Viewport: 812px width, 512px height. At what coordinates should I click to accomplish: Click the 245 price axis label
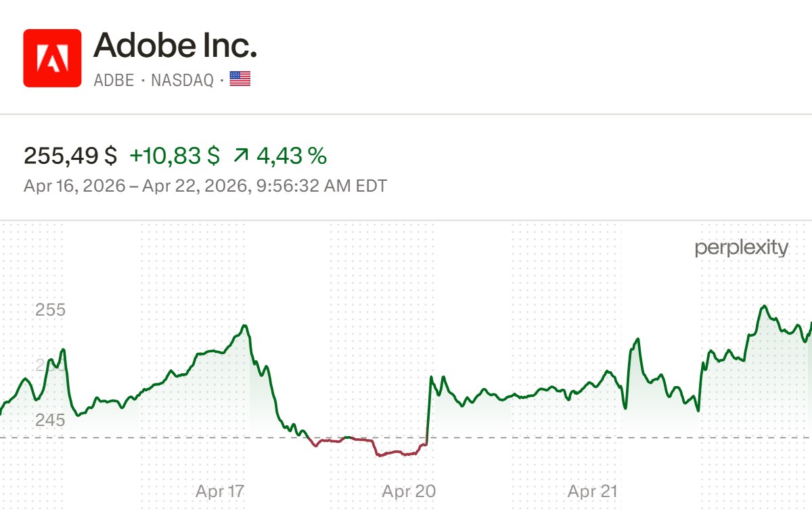point(50,421)
